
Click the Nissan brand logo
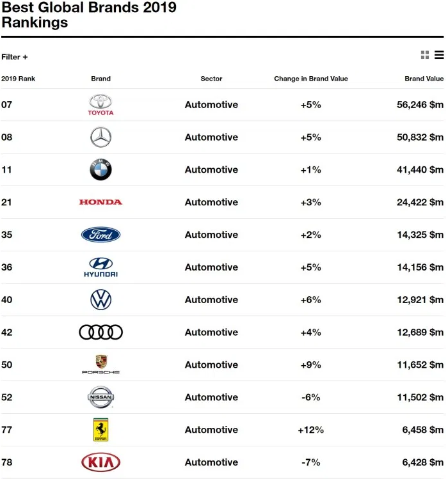point(100,397)
